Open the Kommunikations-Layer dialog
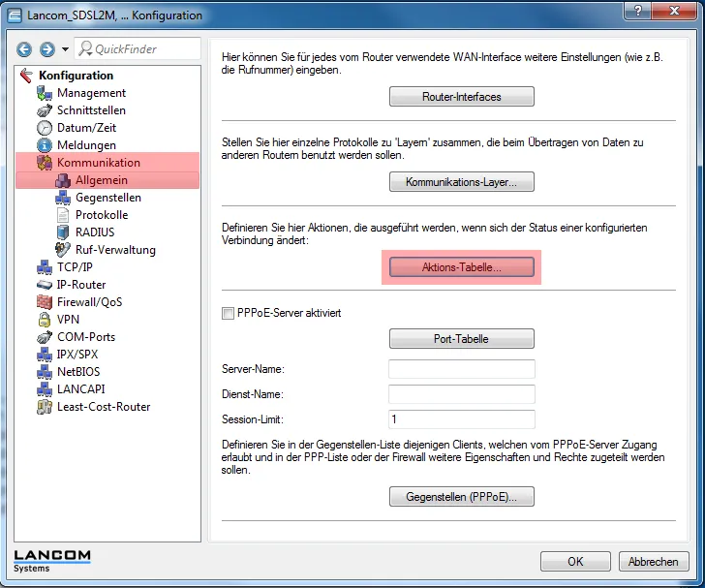This screenshot has width=705, height=588. coord(461,182)
